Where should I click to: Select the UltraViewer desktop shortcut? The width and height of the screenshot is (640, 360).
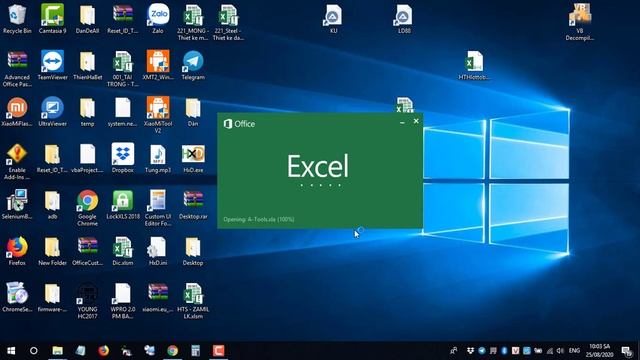[52, 112]
